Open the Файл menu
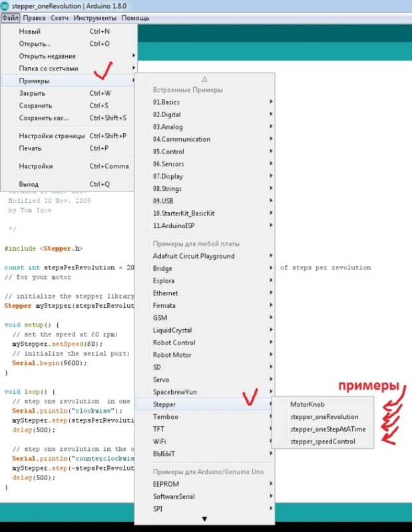The width and height of the screenshot is (412, 532). [x=9, y=18]
